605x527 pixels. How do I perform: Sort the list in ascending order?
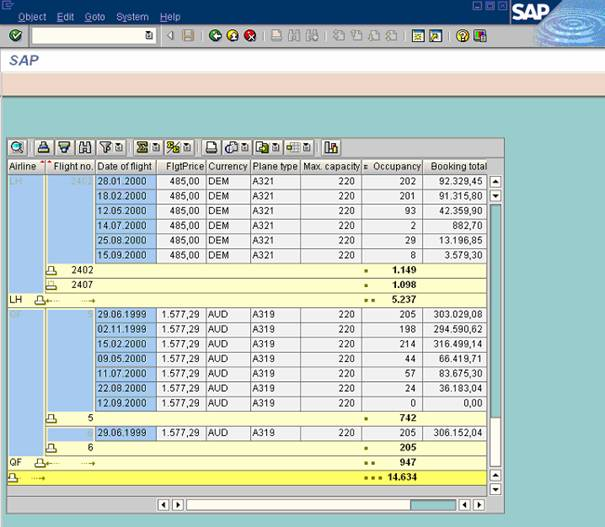click(43, 147)
